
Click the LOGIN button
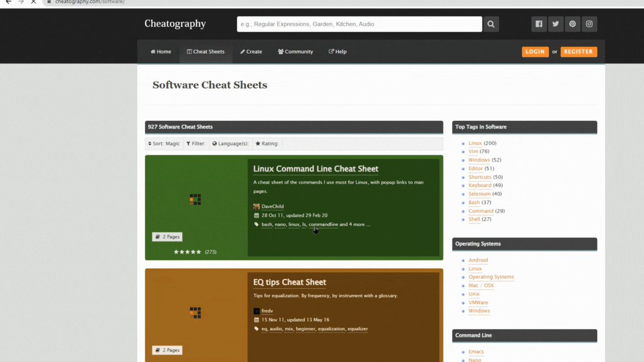click(x=535, y=51)
